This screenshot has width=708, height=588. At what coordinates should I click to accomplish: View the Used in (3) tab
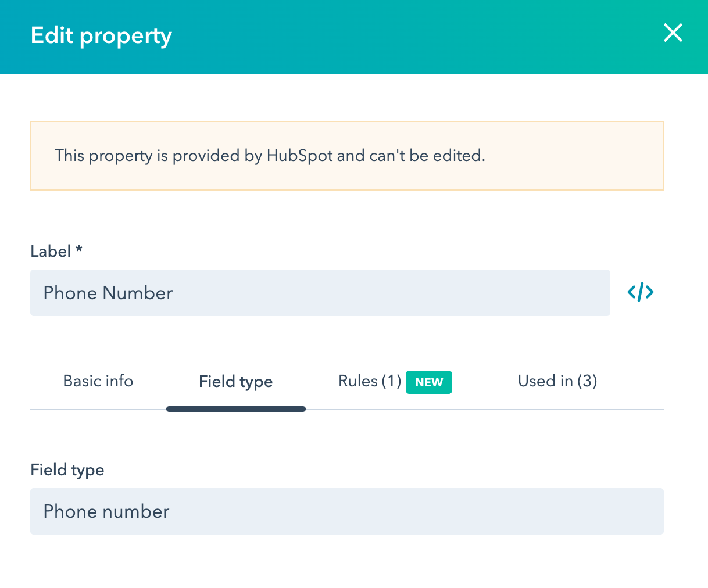[x=557, y=381]
